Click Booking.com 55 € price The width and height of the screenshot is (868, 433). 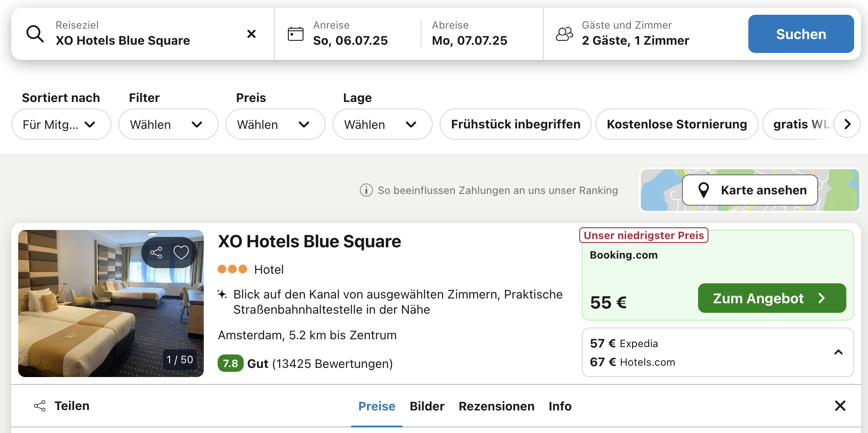tap(608, 302)
